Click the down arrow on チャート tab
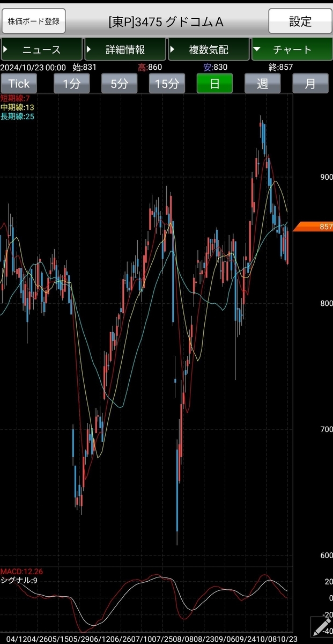 pyautogui.click(x=256, y=49)
